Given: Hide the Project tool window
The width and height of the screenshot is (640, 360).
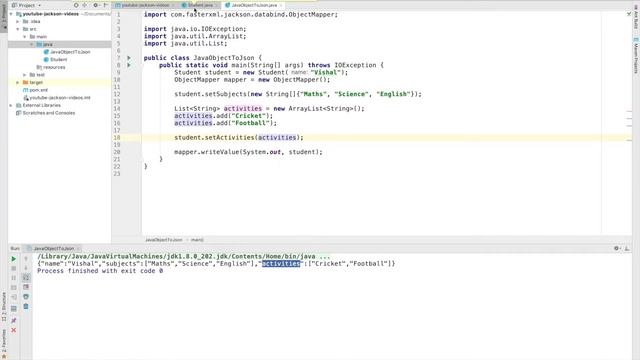Looking at the screenshot, I should tap(105, 5).
